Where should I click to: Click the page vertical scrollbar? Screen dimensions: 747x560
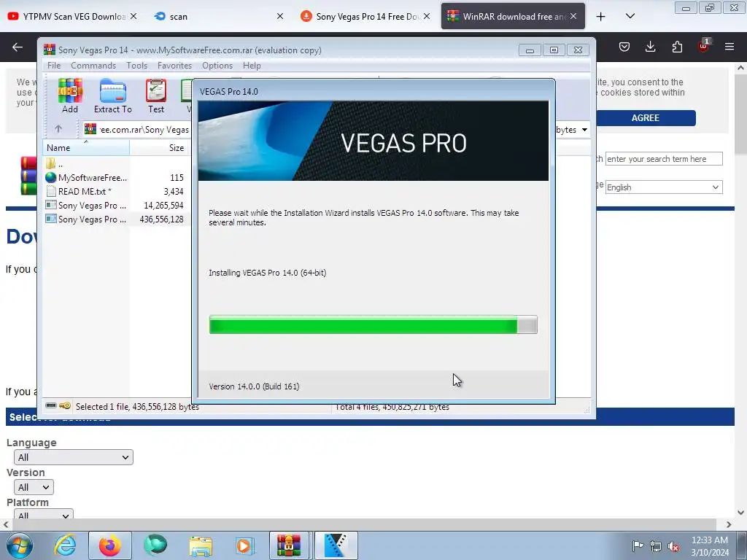740,290
